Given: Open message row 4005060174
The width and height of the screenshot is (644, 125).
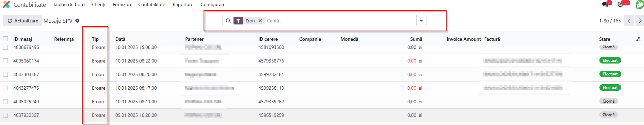Looking at the screenshot, I should (x=322, y=61).
